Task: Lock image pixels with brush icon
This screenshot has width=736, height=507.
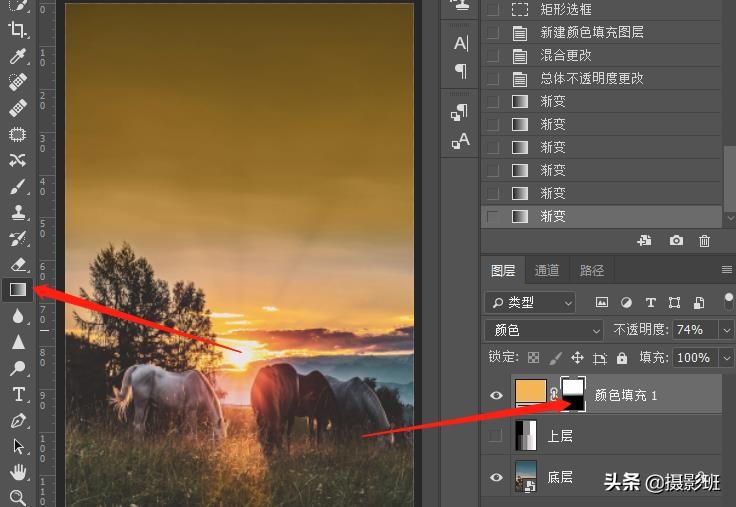Action: point(555,358)
